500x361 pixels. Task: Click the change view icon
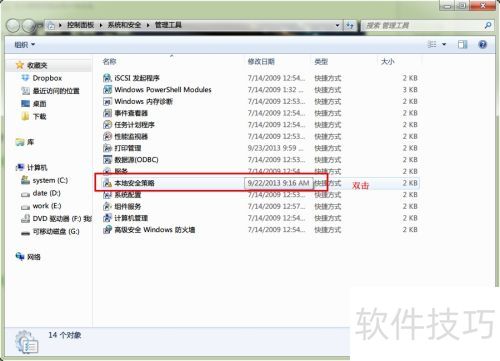point(432,44)
